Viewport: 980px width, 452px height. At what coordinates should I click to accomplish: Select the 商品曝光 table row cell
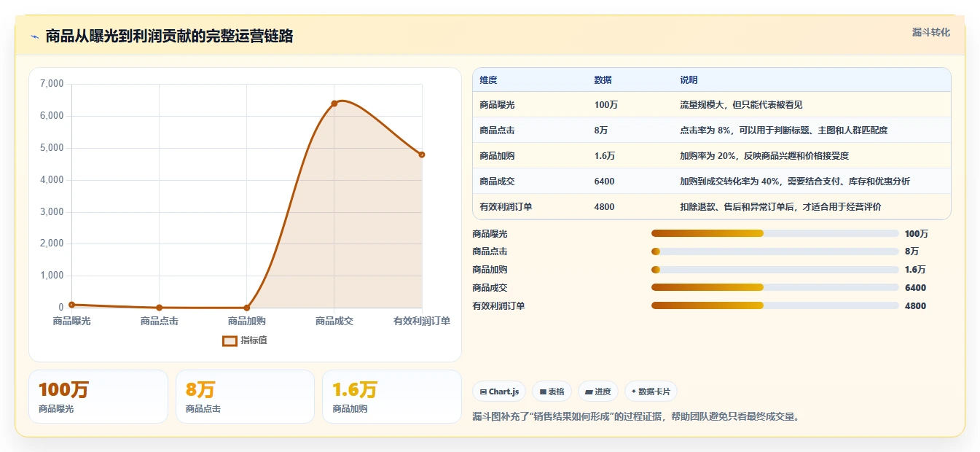(497, 105)
